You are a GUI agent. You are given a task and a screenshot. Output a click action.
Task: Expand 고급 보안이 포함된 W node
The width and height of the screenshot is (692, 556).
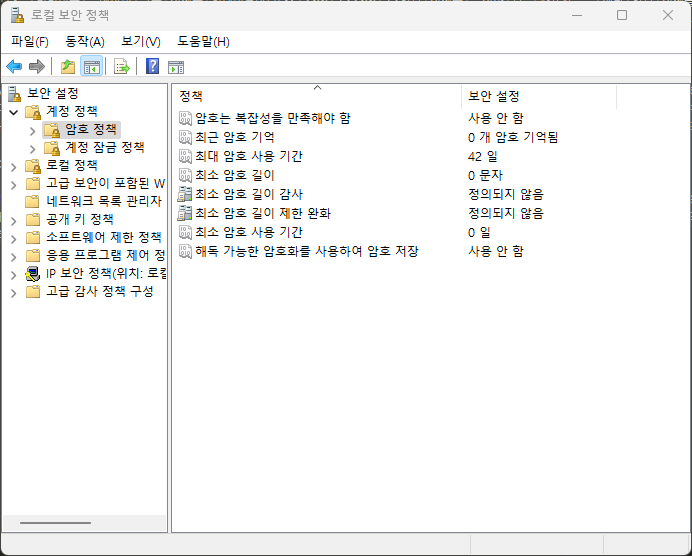coord(14,185)
